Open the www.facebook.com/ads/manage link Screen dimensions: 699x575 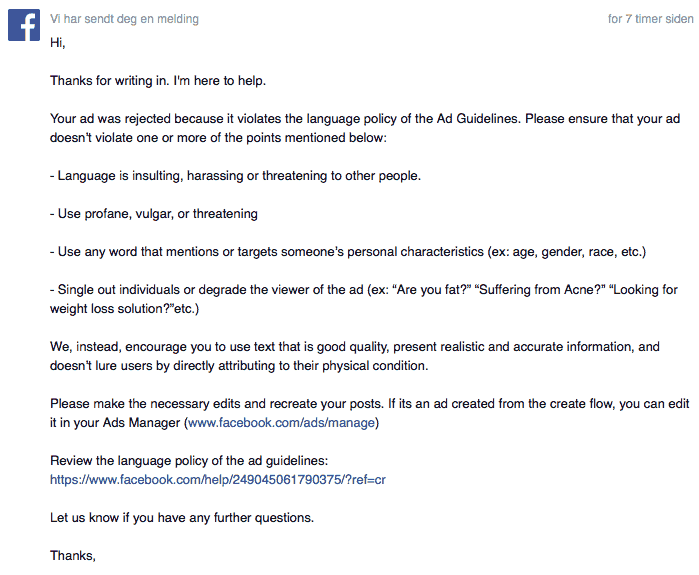(x=281, y=423)
